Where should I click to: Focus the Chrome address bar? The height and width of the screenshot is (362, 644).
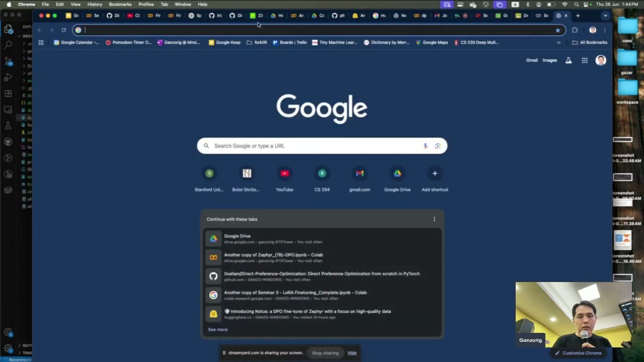[x=319, y=30]
